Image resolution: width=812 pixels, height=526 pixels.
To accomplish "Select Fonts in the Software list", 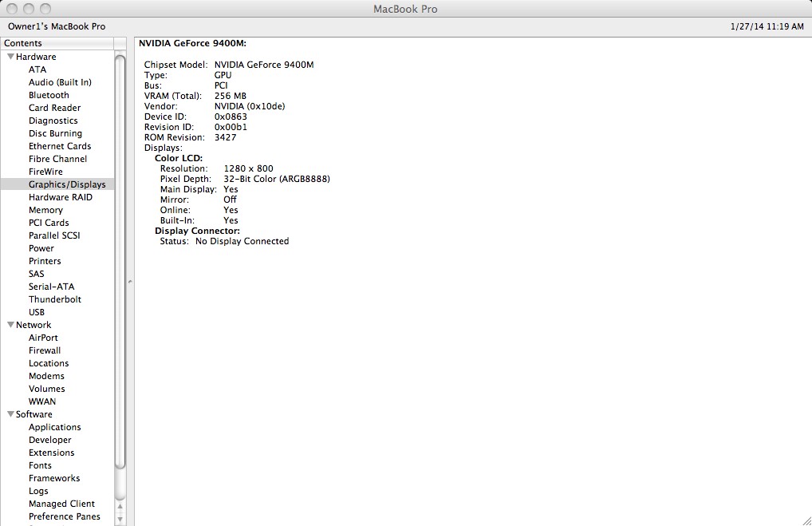I will coord(40,465).
